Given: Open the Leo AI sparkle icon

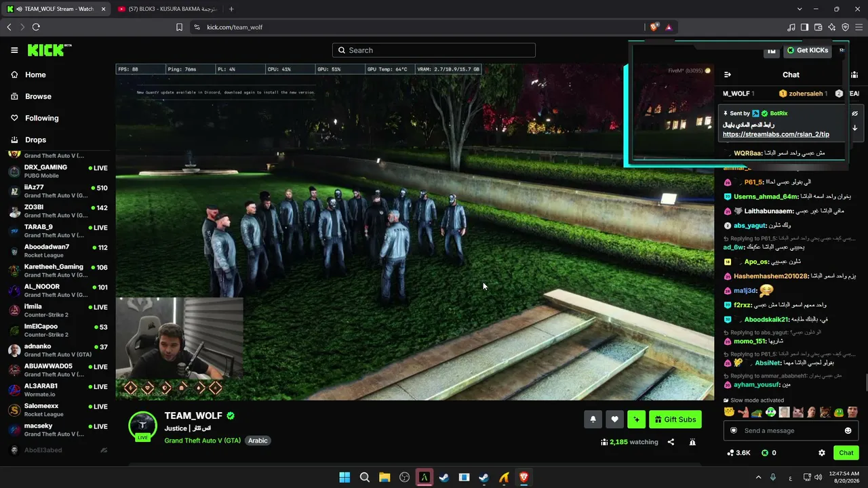Looking at the screenshot, I should pos(832,27).
